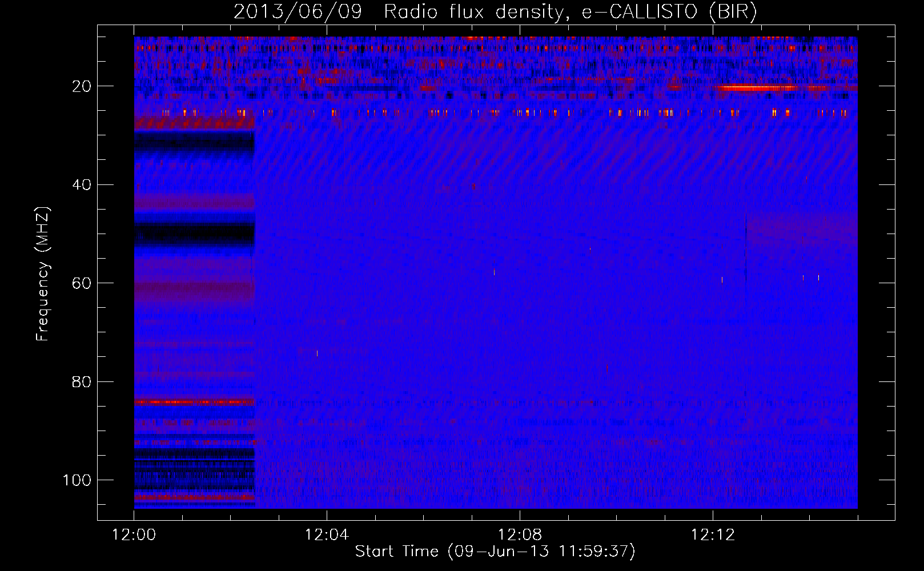Viewport: 924px width, 571px height.
Task: Click the '80' frequency tick label
Action: click(82, 382)
